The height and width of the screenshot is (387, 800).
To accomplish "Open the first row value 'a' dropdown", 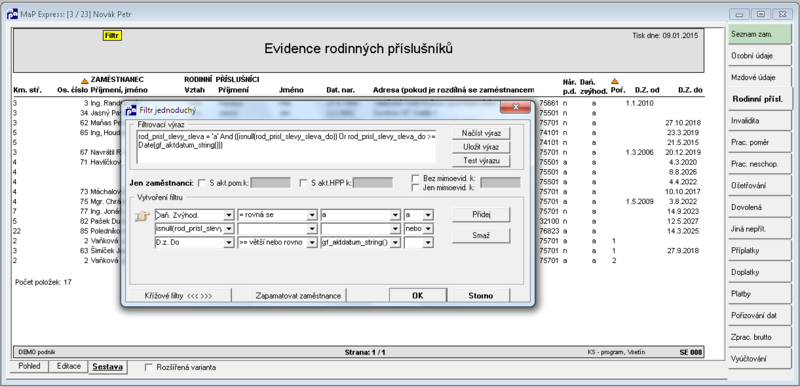I will coord(394,216).
